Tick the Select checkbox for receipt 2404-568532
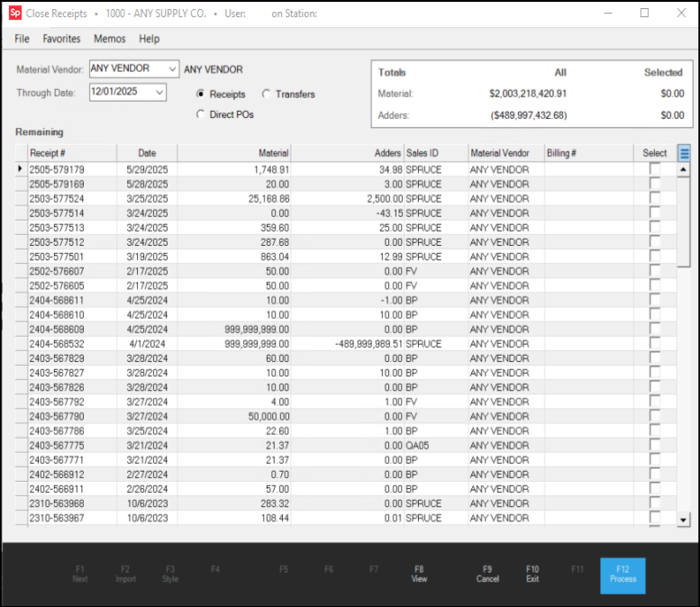The height and width of the screenshot is (607, 700). click(654, 343)
